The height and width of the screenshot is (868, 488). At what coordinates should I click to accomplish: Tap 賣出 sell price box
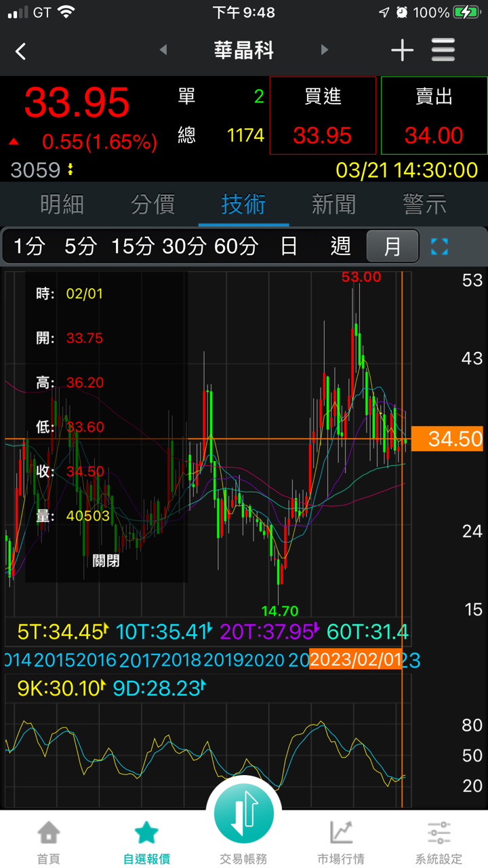point(434,115)
